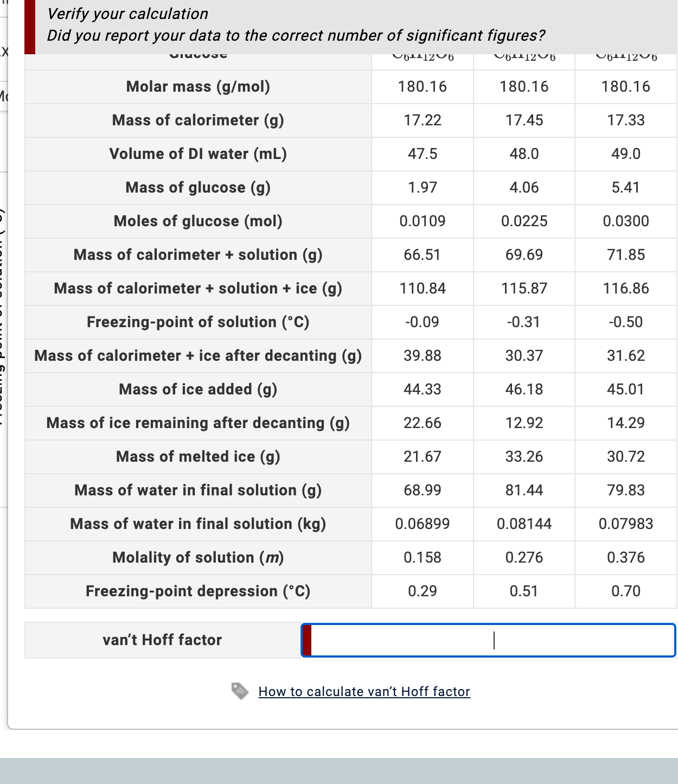Screen dimensions: 678x784
Task: Select the Mass of calorimeter + solution cell 71.85
Action: 625,254
